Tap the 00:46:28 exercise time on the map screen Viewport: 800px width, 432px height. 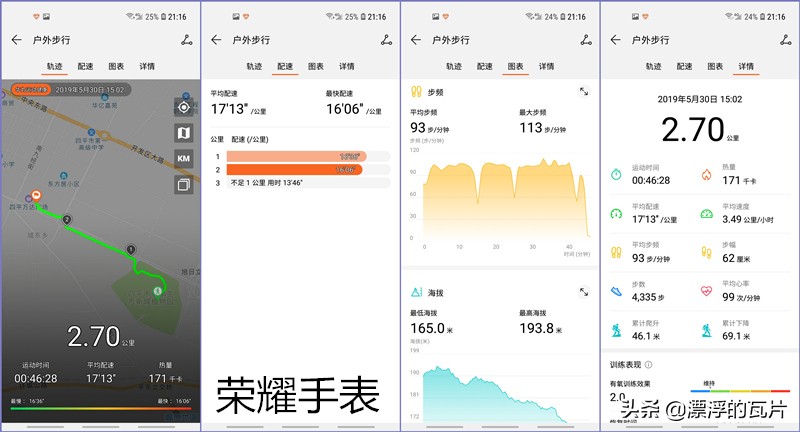[x=36, y=378]
